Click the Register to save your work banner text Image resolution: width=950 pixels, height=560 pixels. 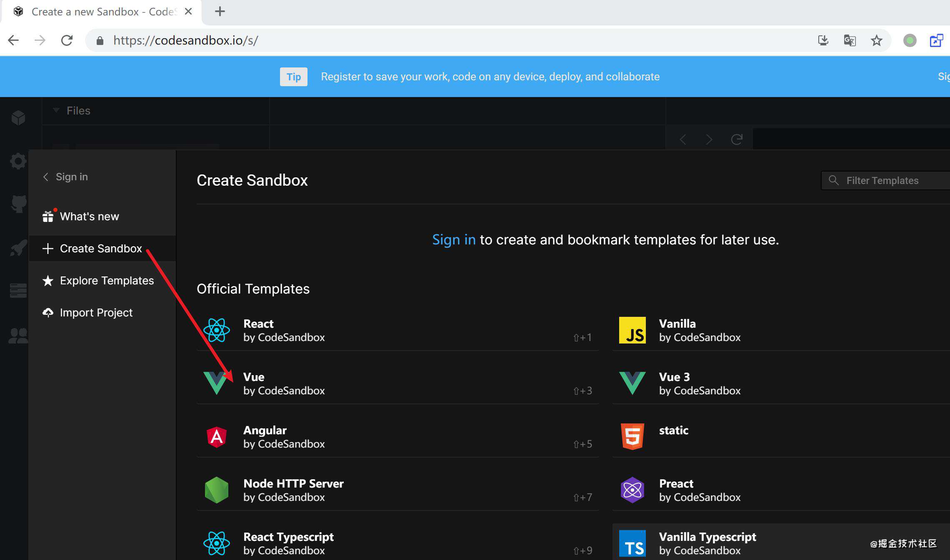(x=490, y=77)
